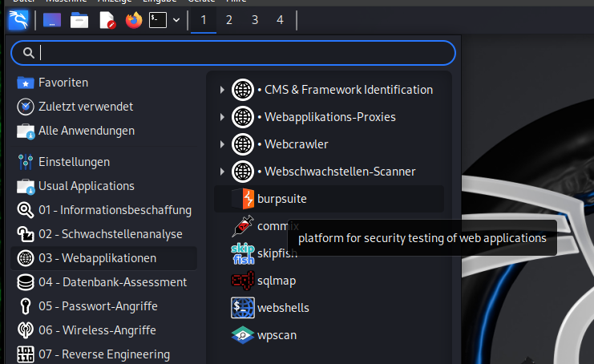
Task: Click the skipfish logo icon
Action: click(x=243, y=253)
